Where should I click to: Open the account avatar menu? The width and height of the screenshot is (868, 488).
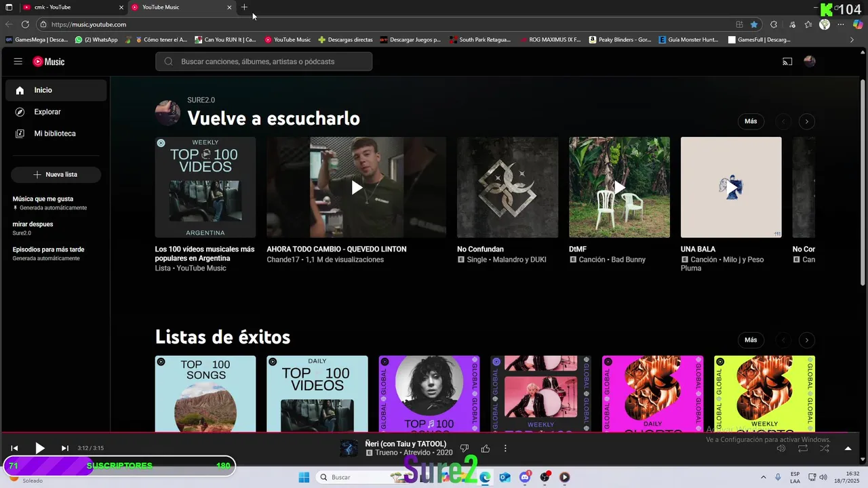(809, 62)
